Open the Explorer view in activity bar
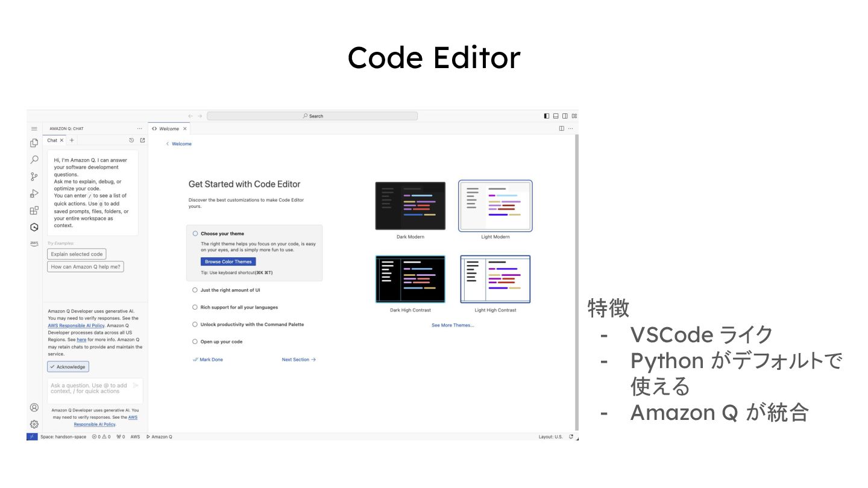Screen dimensions: 868x488 (x=34, y=143)
